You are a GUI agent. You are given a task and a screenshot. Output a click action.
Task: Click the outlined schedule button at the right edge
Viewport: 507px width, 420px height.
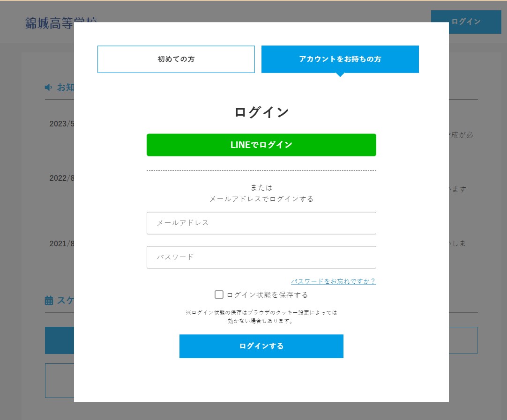463,340
